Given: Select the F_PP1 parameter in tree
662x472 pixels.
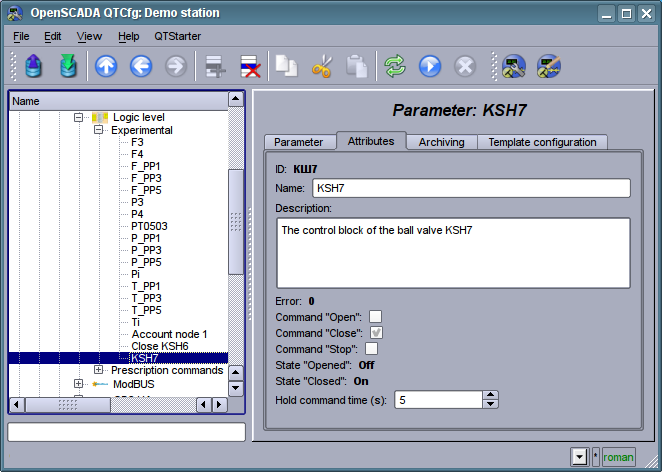Looking at the screenshot, I should pos(146,166).
